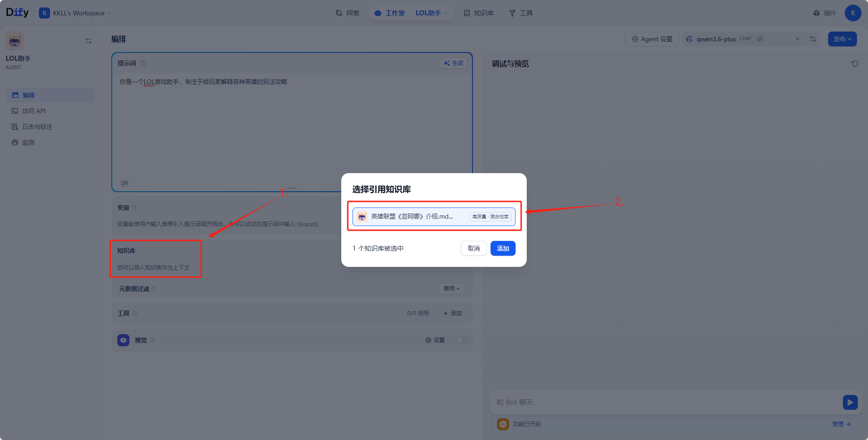Click the 元数据过滤 help icon
Image resolution: width=868 pixels, height=440 pixels.
(x=153, y=289)
